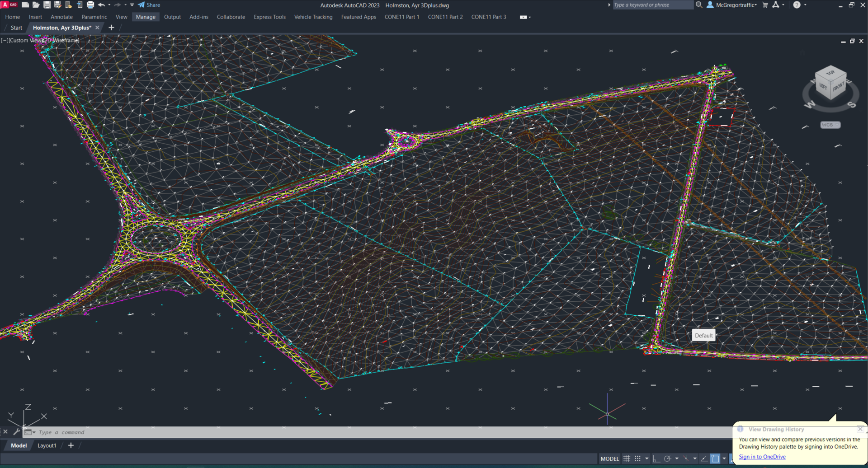Expand the polar tracking settings arrow
The width and height of the screenshot is (868, 468).
[x=677, y=459]
